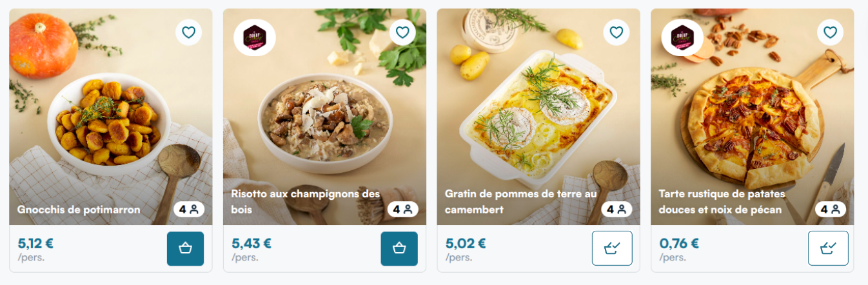Favorite the Gnocchis de potimarron recipe

(188, 32)
